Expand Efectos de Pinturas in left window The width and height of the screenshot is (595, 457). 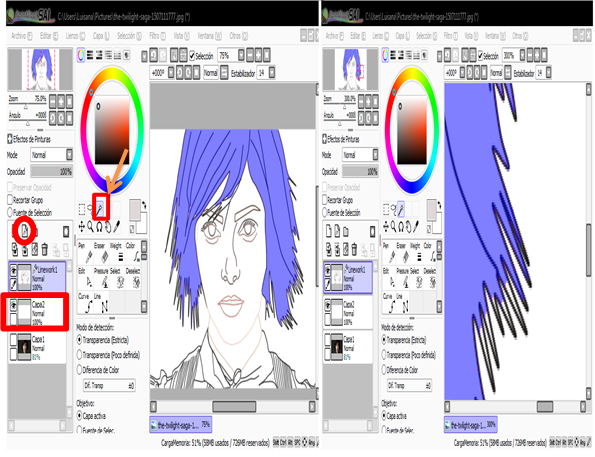[10, 139]
